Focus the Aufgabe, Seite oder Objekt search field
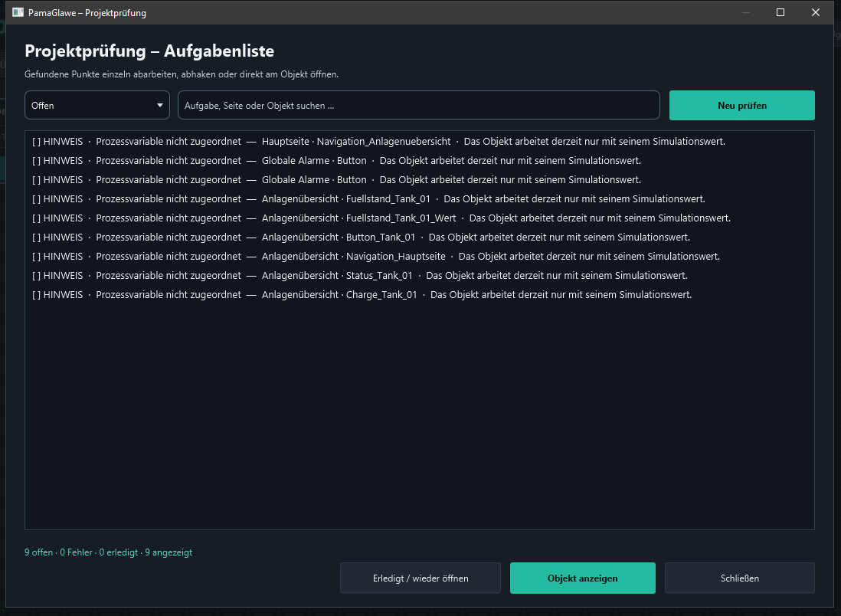This screenshot has height=616, width=841. (x=419, y=105)
